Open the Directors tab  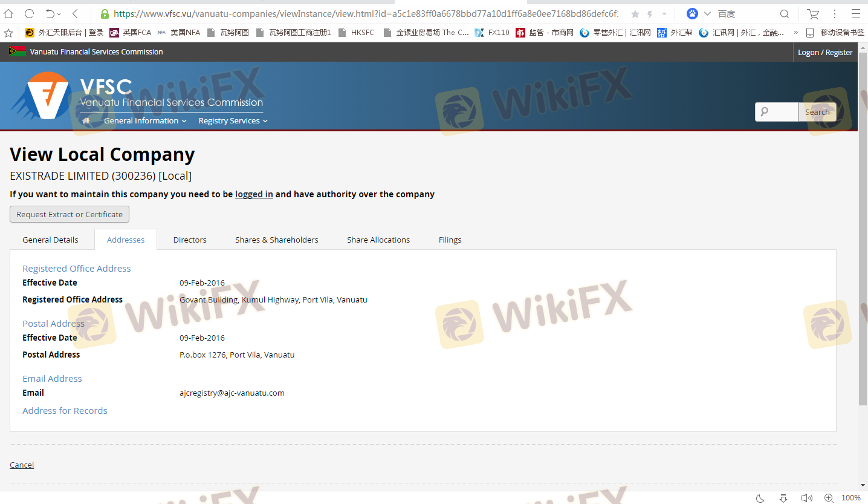tap(190, 240)
